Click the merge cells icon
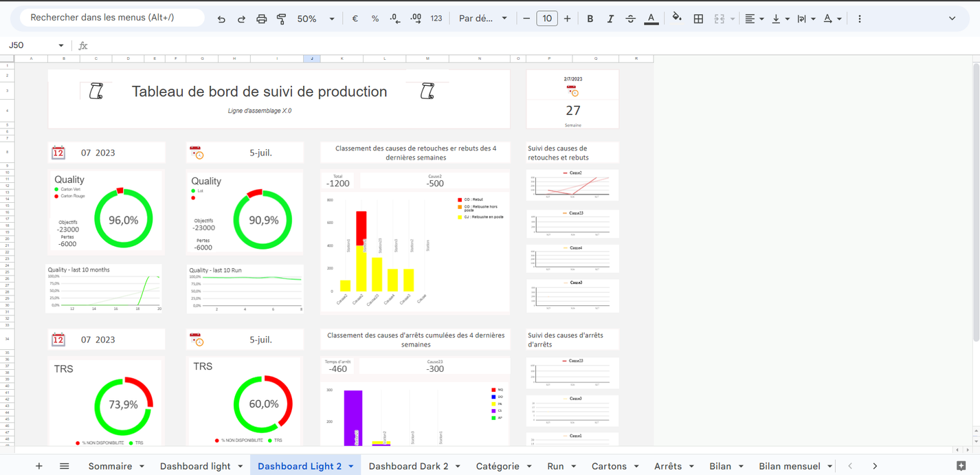The height and width of the screenshot is (475, 980). tap(720, 19)
